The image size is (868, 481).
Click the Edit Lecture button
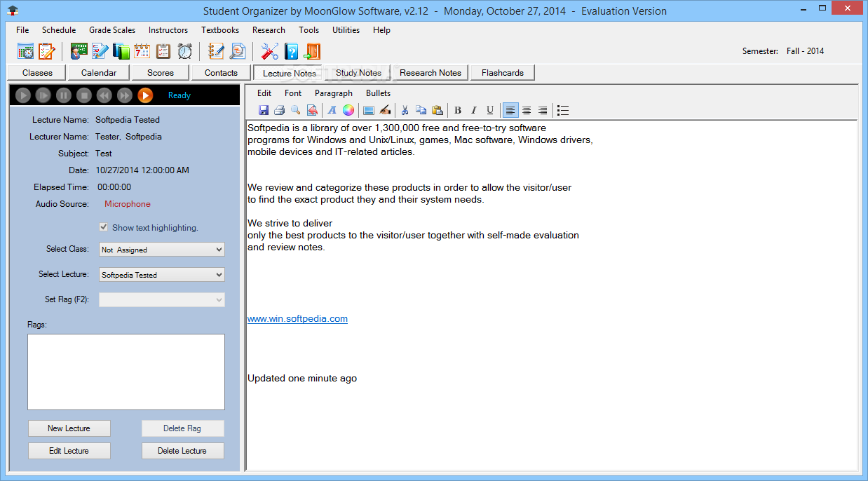point(69,451)
